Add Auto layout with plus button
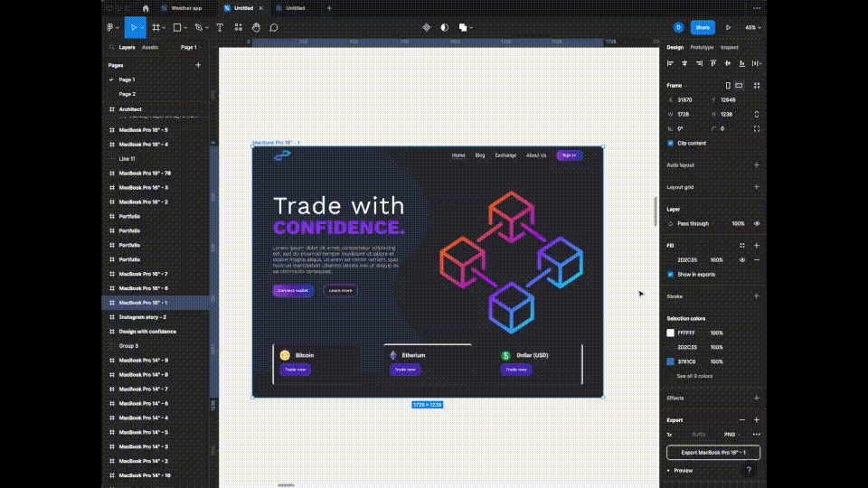The height and width of the screenshot is (488, 868). coord(757,165)
